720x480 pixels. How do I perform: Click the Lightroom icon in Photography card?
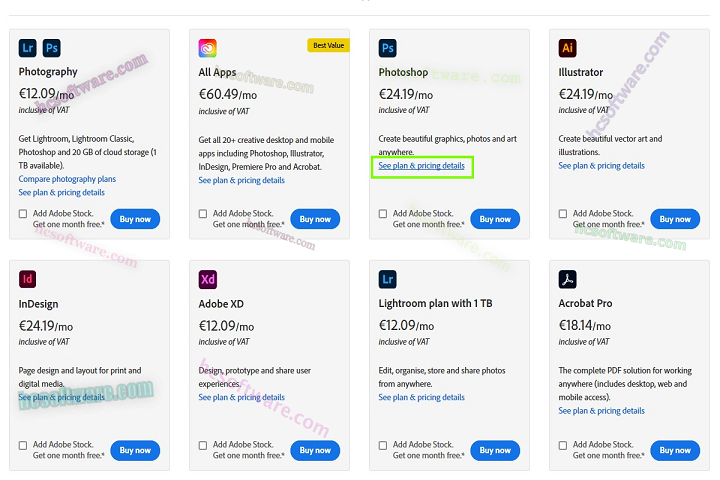(x=28, y=48)
